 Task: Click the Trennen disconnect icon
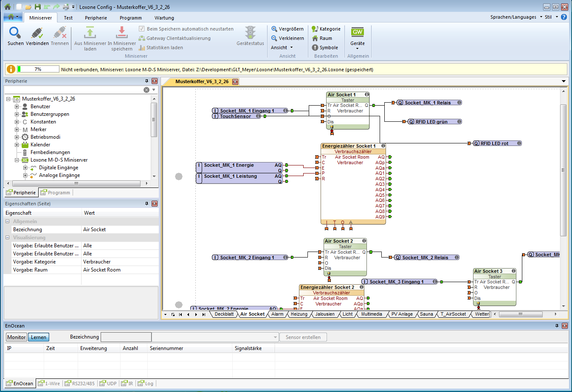[60, 33]
